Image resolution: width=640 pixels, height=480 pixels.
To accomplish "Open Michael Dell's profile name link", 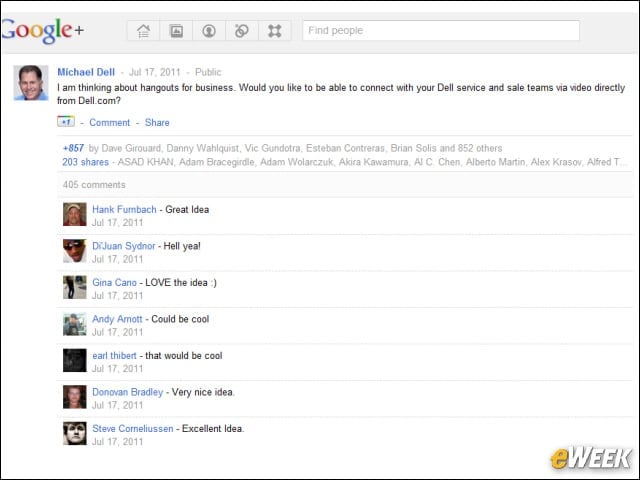I will coord(86,72).
